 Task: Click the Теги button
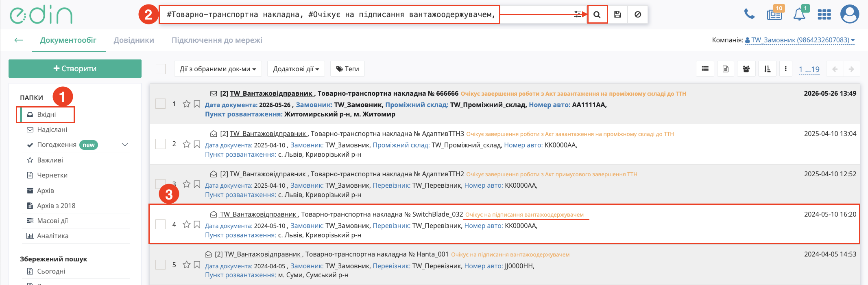click(x=347, y=69)
